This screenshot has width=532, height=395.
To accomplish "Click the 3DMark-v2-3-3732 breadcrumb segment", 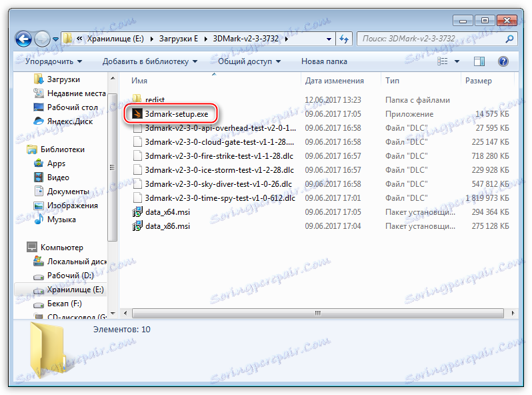I will [x=245, y=39].
